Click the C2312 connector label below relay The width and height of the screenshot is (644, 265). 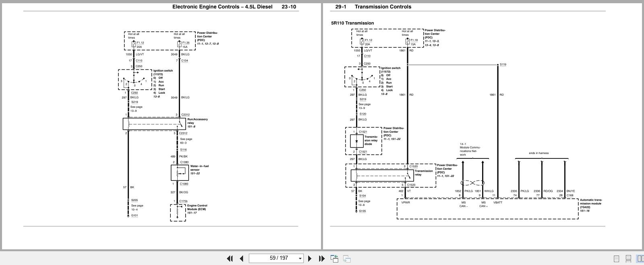pos(183,133)
